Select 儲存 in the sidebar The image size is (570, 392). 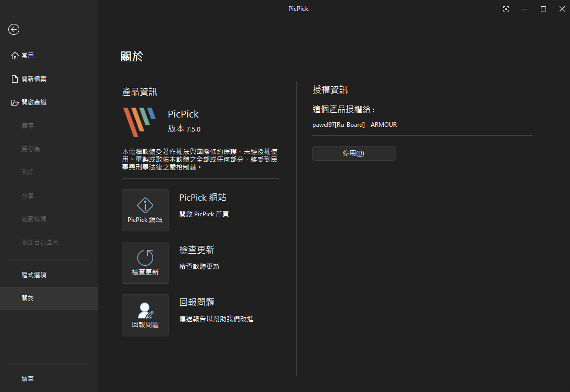tap(49, 126)
